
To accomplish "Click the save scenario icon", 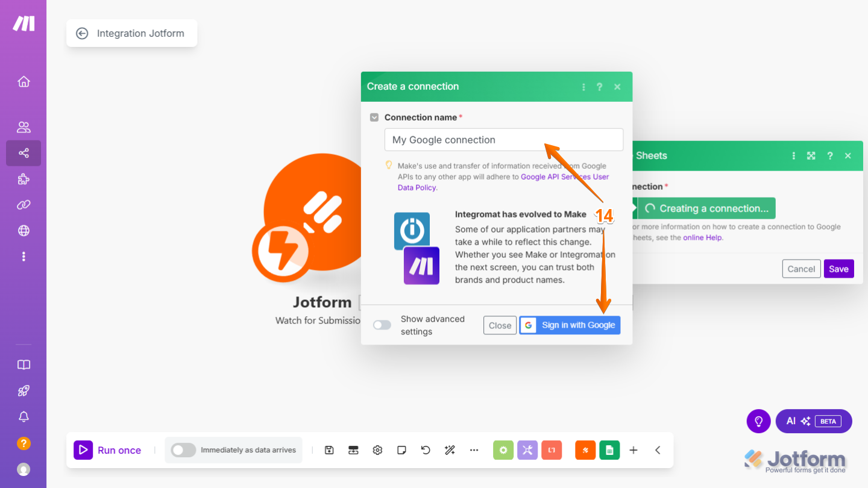I will pyautogui.click(x=329, y=450).
